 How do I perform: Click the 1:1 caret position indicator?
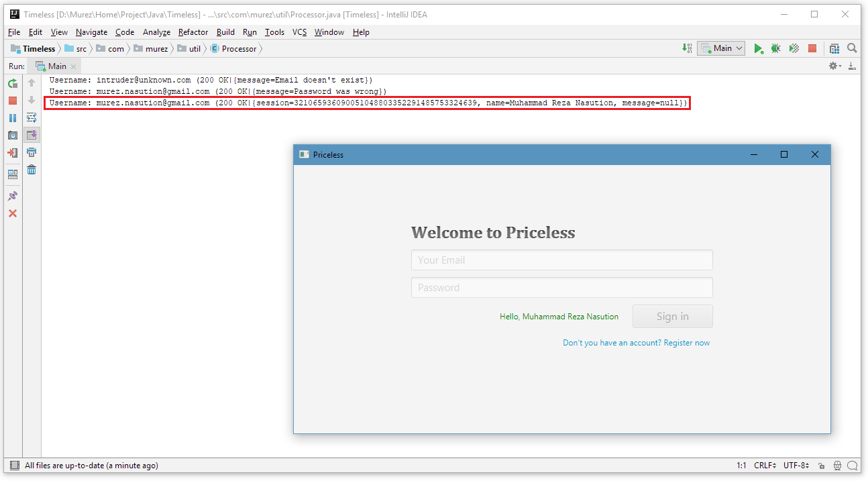coord(741,466)
